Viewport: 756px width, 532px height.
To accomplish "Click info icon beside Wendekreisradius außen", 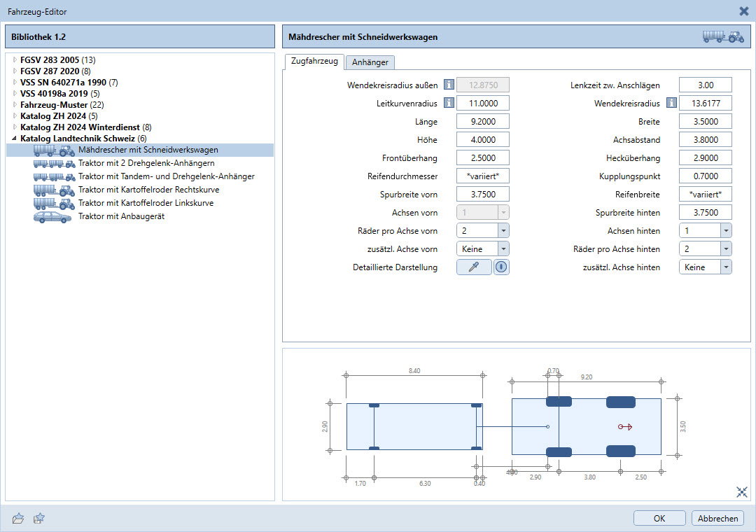I will (x=449, y=85).
